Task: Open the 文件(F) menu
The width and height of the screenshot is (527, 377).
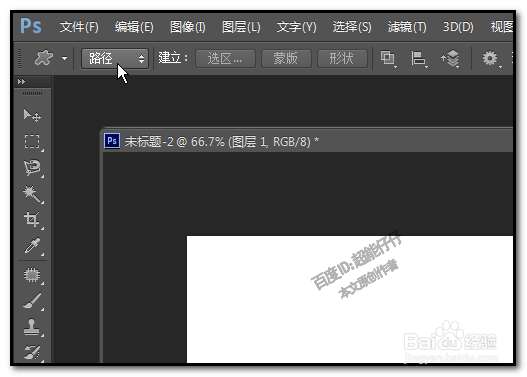Action: (79, 27)
